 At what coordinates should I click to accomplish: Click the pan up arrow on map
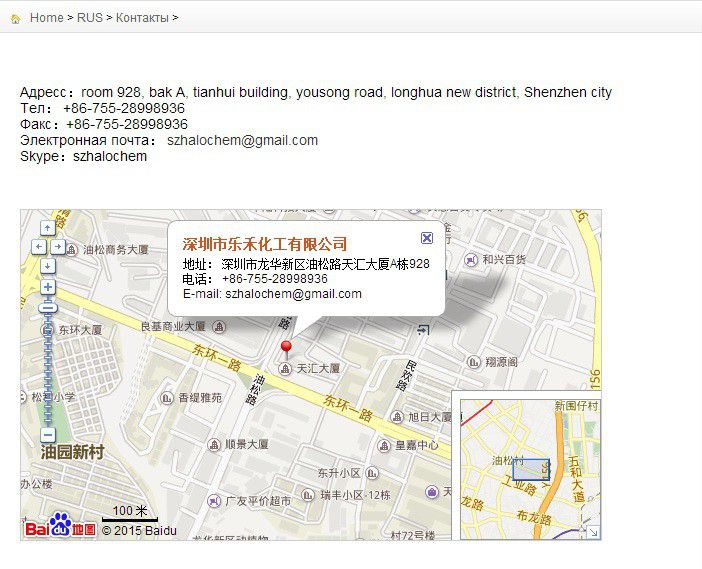tap(48, 228)
